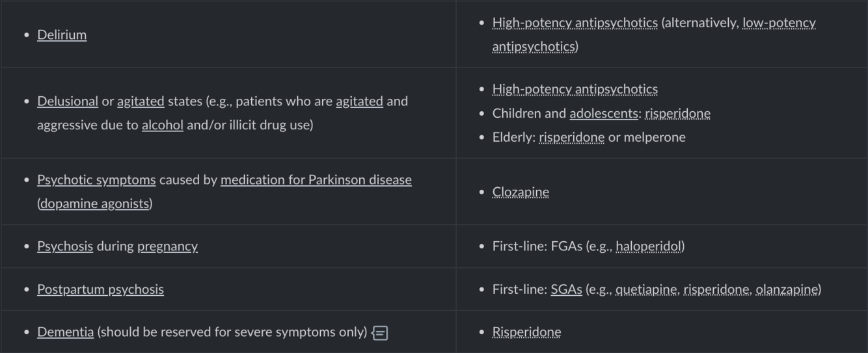Click the adolescents link
The image size is (868, 353).
point(604,113)
